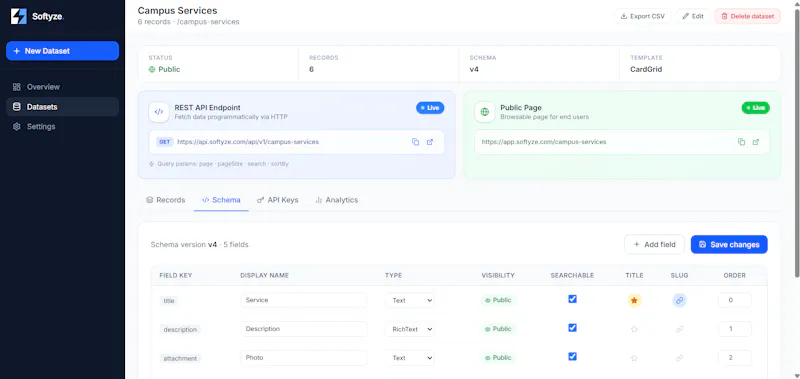The width and height of the screenshot is (800, 379).
Task: Open Public Page link externally
Action: click(x=756, y=142)
